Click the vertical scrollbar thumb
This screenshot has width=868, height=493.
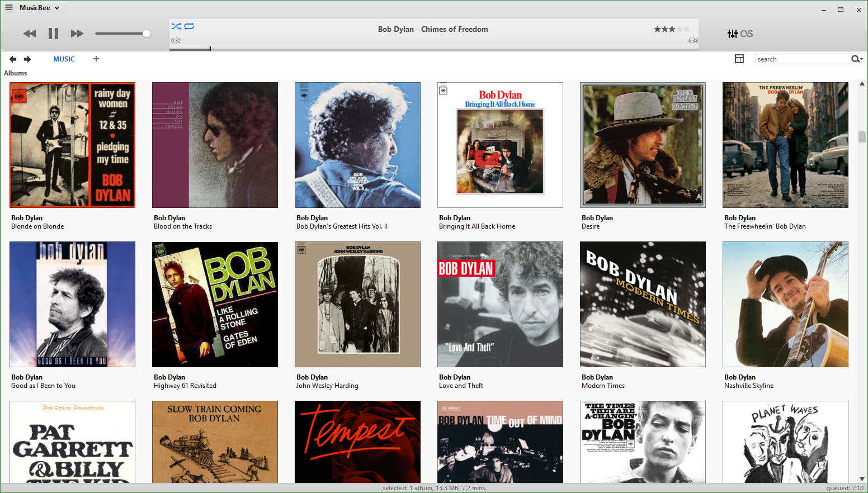862,137
